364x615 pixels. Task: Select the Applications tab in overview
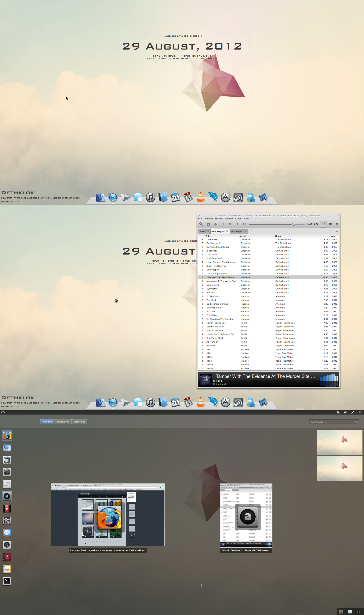point(63,422)
